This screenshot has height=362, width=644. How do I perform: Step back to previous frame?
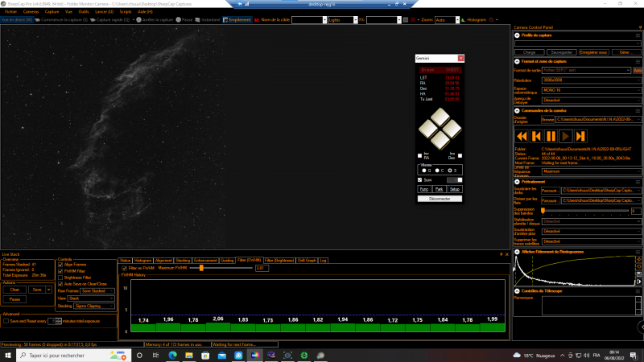(x=536, y=136)
